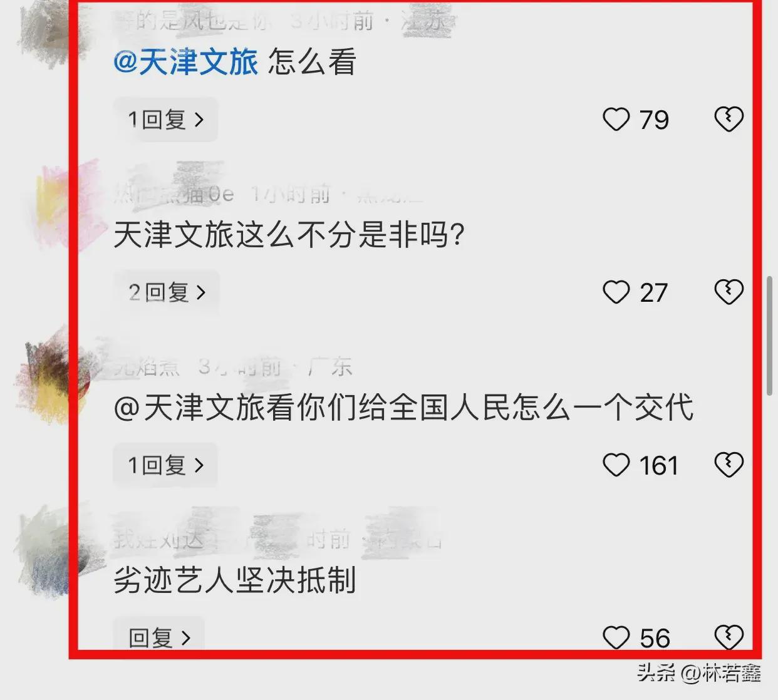Open the third commenter's avatar from 广东
Viewport: 778px width, 700px height.
coord(53,376)
